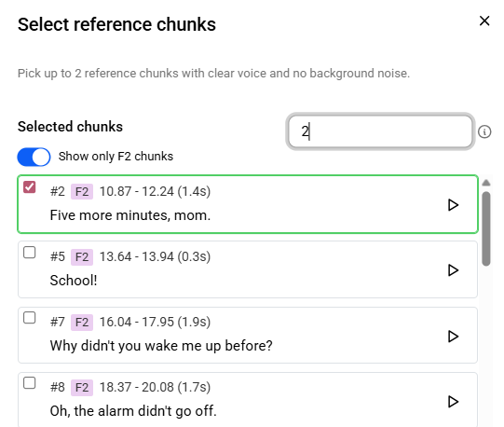
Task: Click the 'Show only F2 chunks' label
Action: (116, 157)
